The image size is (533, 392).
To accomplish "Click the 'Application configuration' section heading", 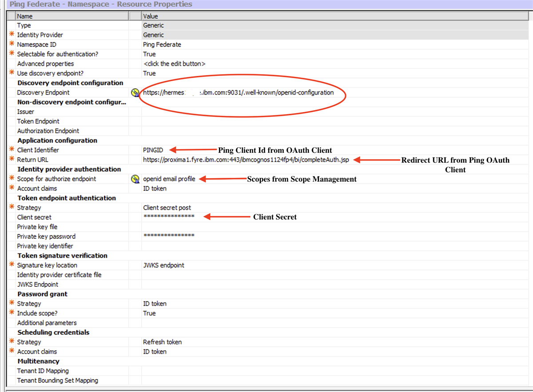I will pos(57,141).
